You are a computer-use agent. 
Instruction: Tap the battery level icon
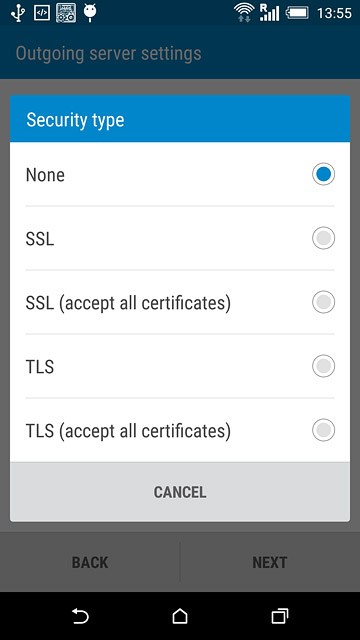coord(297,13)
